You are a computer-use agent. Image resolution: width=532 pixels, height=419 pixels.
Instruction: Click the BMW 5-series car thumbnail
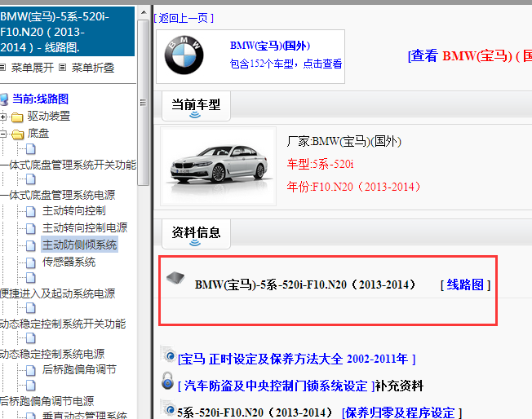click(x=218, y=166)
